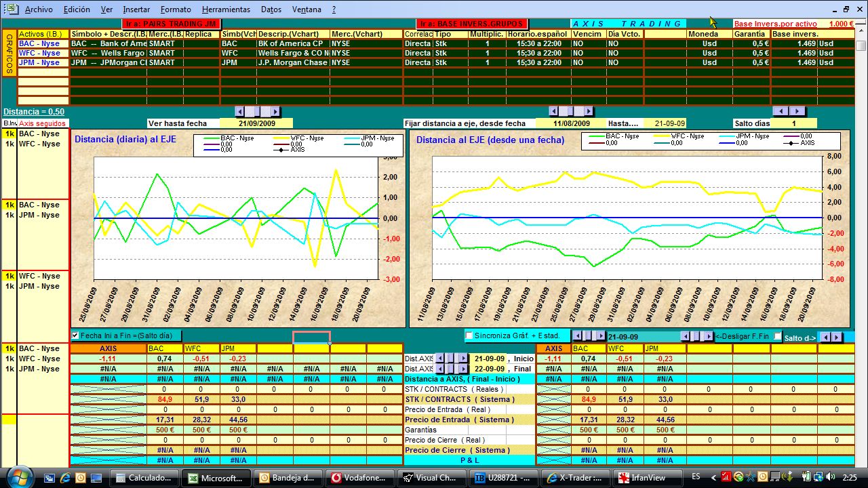
Task: Select the 'Ver hasta fecha' date cell
Action: (256, 123)
